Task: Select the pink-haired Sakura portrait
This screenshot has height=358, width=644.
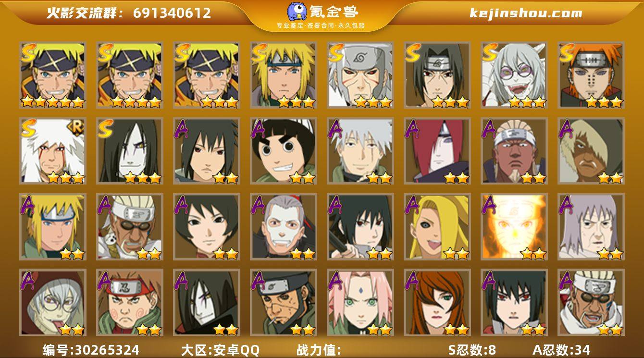Action: pyautogui.click(x=360, y=302)
